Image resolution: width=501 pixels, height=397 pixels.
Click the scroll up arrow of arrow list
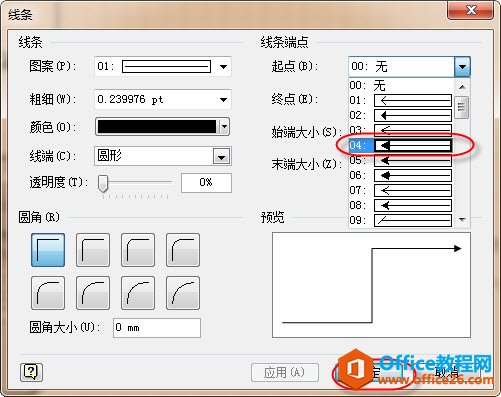(x=462, y=87)
